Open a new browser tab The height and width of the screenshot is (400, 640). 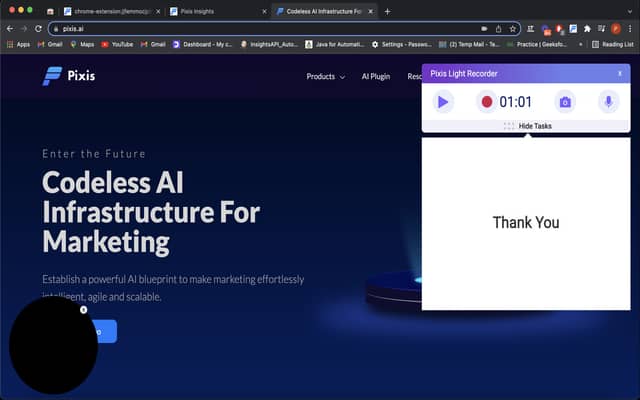click(387, 11)
